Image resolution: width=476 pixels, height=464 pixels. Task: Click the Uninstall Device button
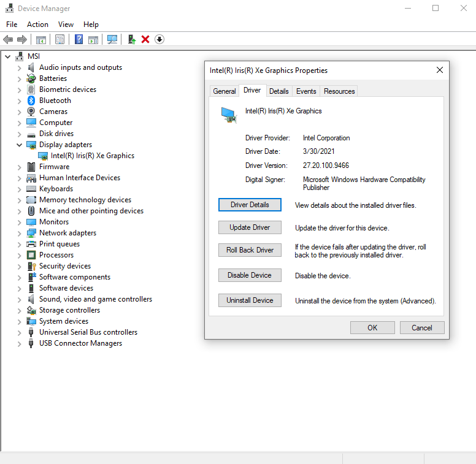click(250, 300)
